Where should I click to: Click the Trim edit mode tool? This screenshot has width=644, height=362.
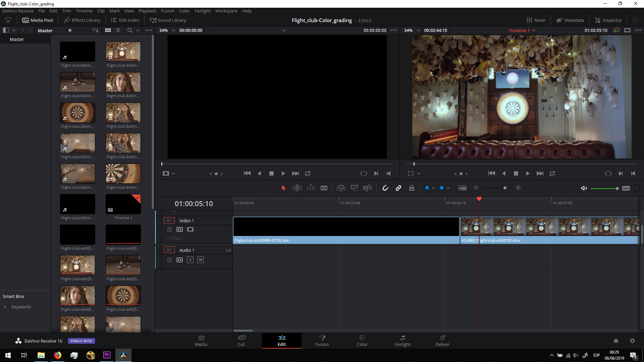coord(297,188)
